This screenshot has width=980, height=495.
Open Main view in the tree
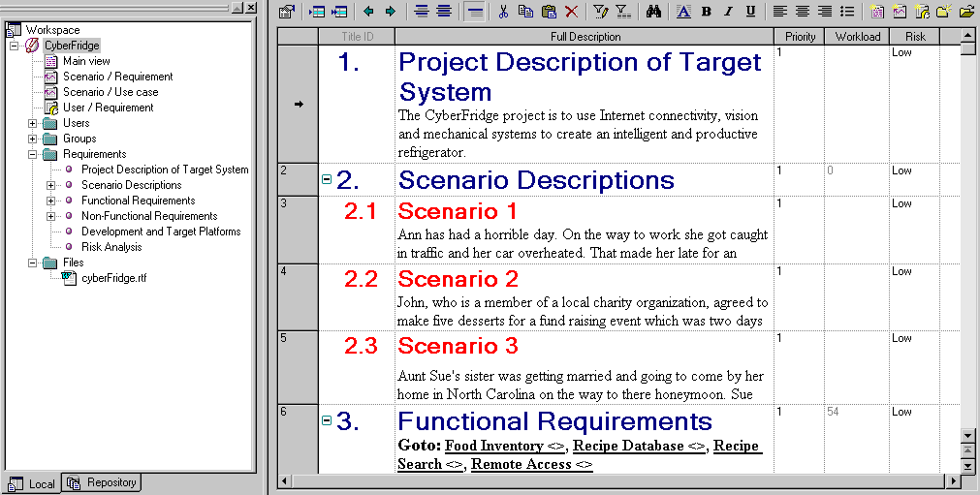click(x=86, y=61)
